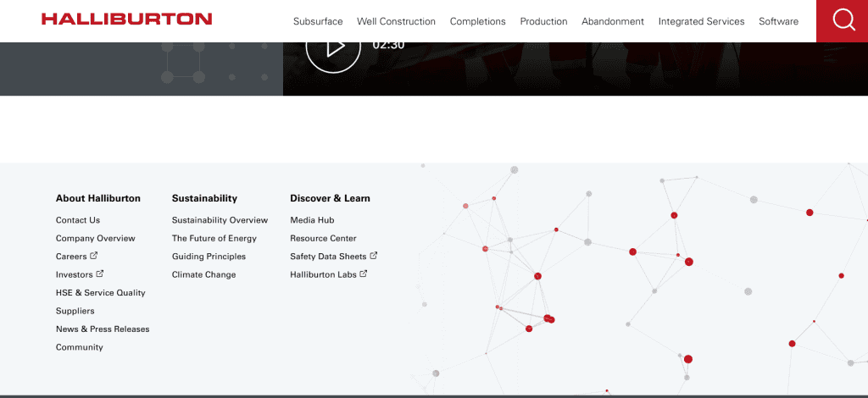Click external icon next to Halliburton Labs
This screenshot has height=398, width=868.
pos(364,274)
